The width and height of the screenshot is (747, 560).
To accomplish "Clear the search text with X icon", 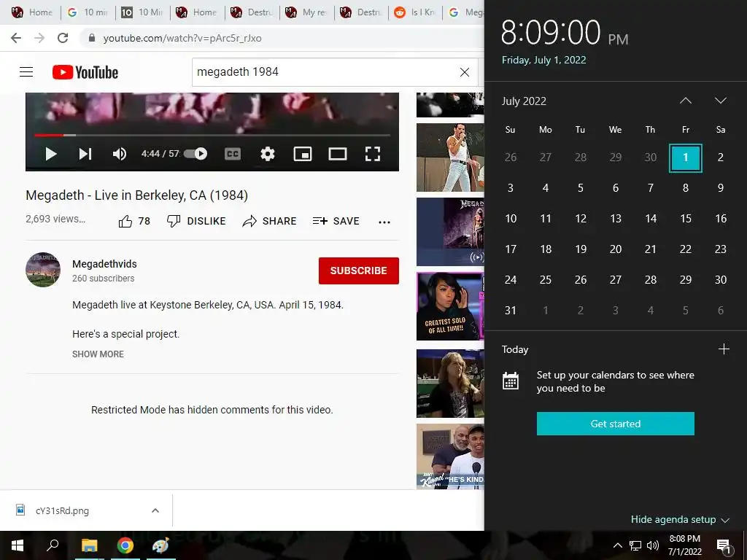I will pyautogui.click(x=465, y=72).
